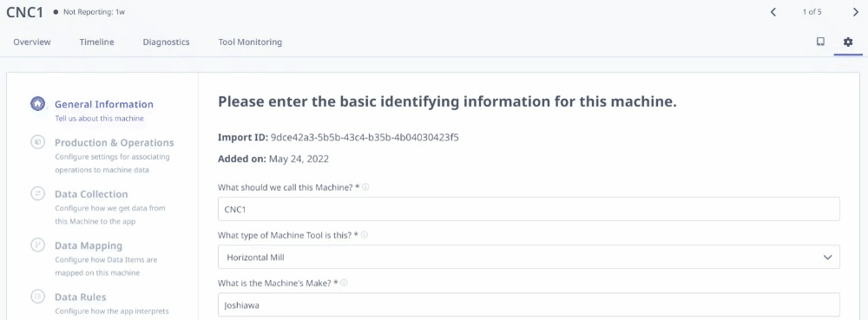Screen dimensions: 868x320
Task: Click info icon beside Machine's Make label
Action: click(344, 283)
